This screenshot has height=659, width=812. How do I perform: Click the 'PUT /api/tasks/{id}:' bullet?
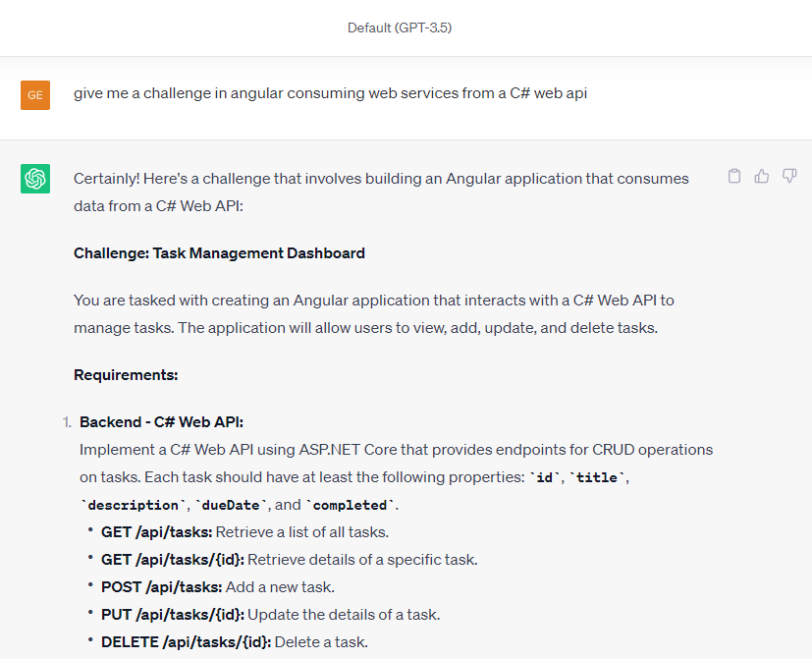(x=173, y=615)
